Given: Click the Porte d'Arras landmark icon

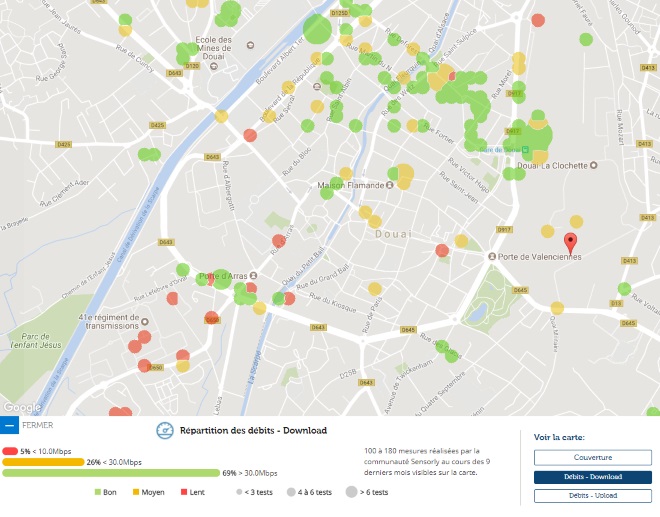Looking at the screenshot, I should pyautogui.click(x=253, y=276).
